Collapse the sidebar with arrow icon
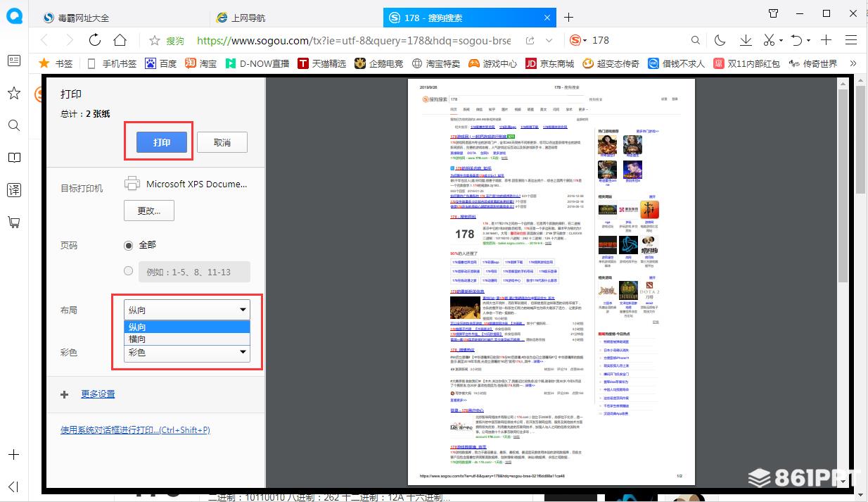This screenshot has width=868, height=502. coord(13,487)
